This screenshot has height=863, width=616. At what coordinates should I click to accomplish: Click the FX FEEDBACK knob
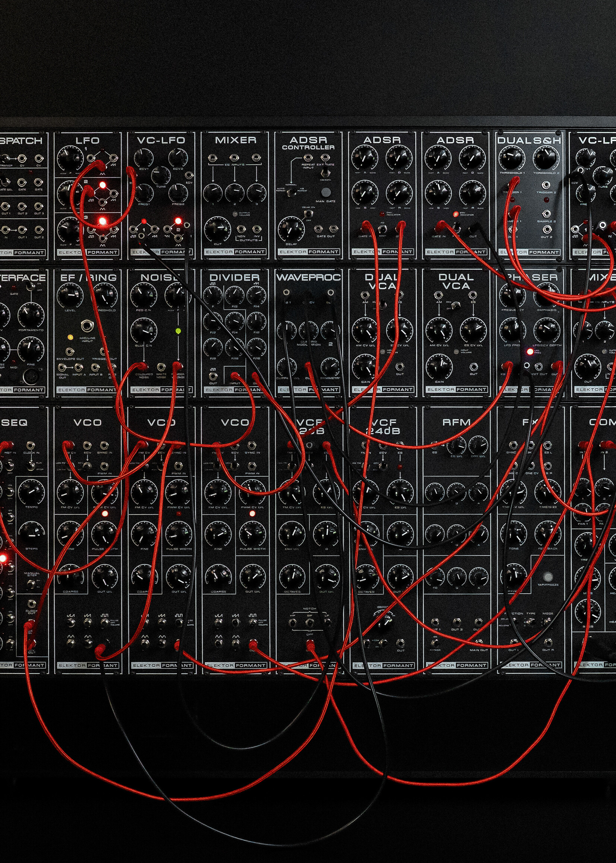[x=548, y=533]
